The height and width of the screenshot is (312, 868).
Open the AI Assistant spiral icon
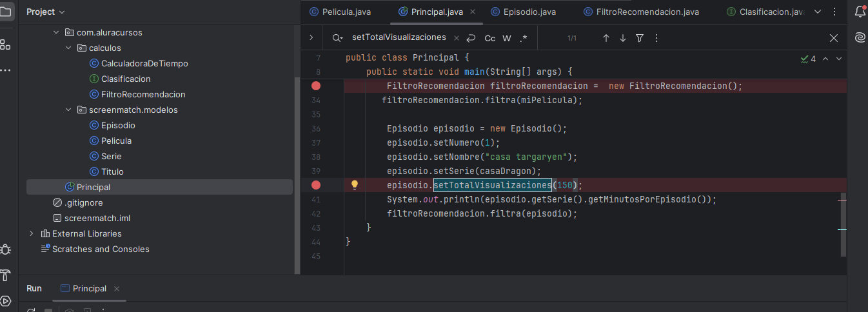click(860, 37)
